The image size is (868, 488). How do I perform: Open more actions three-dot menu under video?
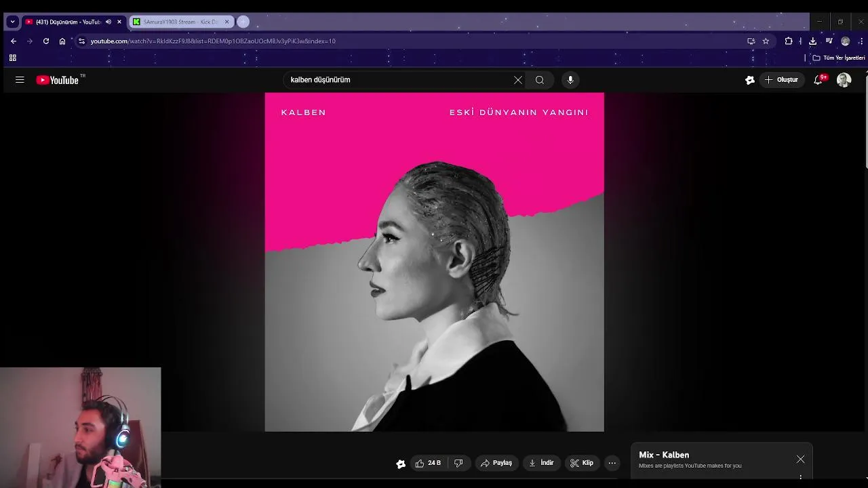tap(612, 463)
